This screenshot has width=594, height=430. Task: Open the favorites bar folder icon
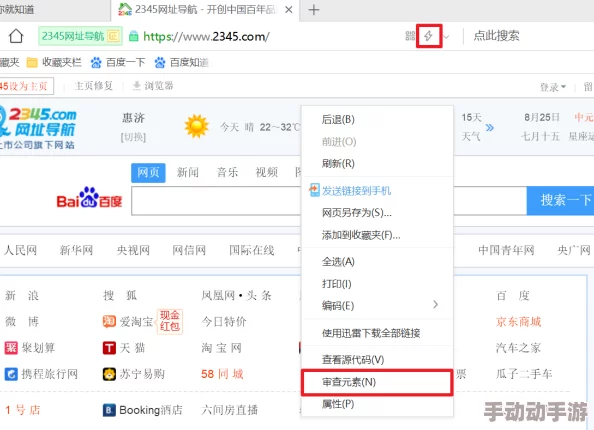[x=32, y=62]
